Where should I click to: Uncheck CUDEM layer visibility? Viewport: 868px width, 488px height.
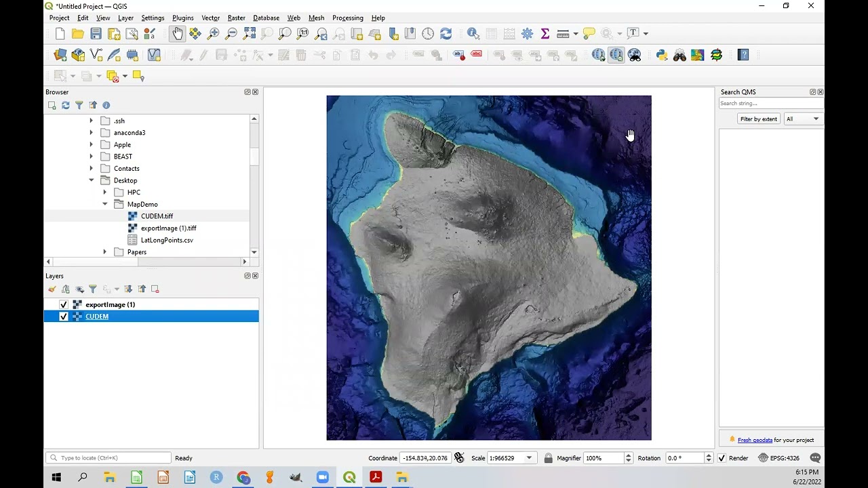pos(64,317)
